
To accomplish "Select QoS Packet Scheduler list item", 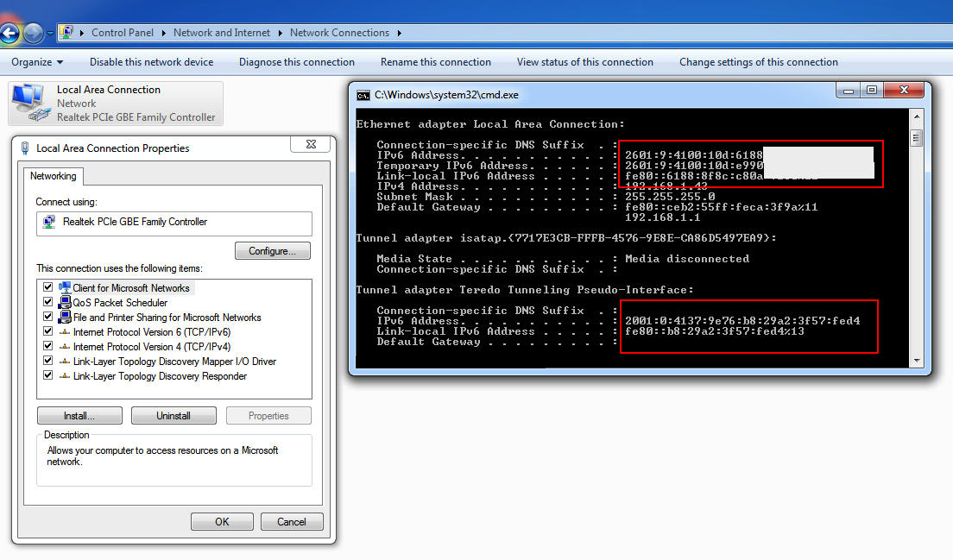I will 120,303.
